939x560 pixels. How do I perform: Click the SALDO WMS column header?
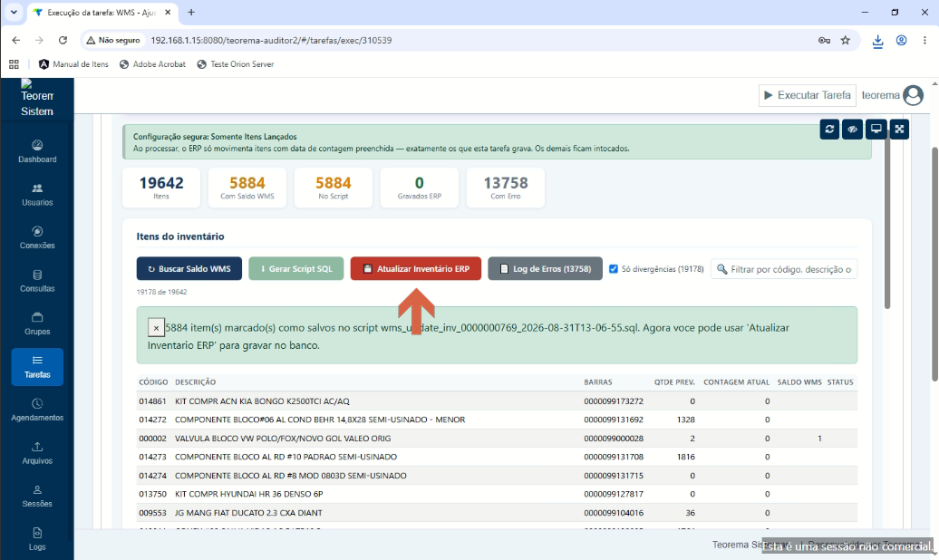coord(799,382)
